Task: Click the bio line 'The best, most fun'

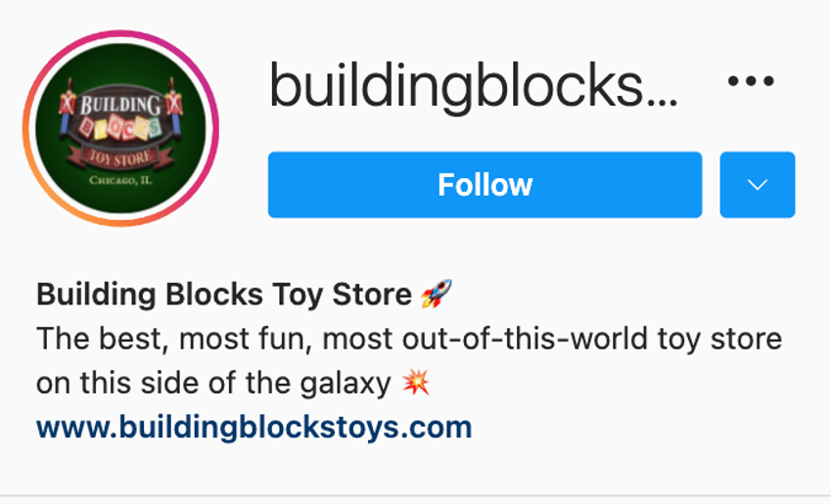Action: 409,339
